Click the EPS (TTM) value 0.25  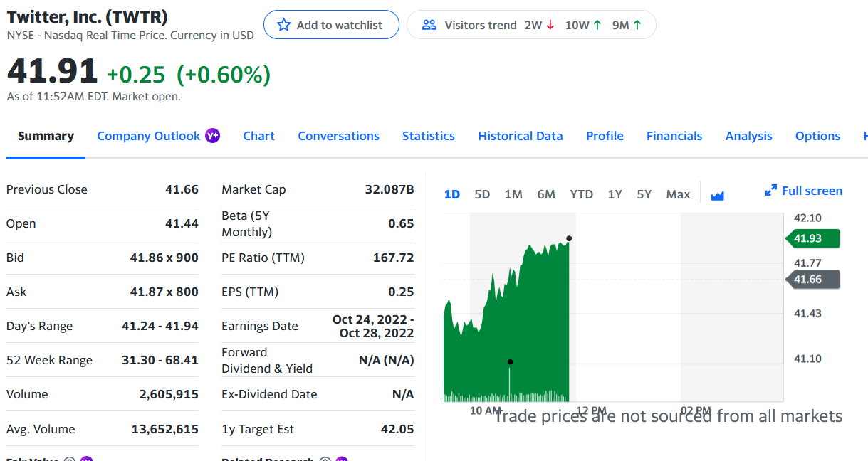click(x=401, y=292)
